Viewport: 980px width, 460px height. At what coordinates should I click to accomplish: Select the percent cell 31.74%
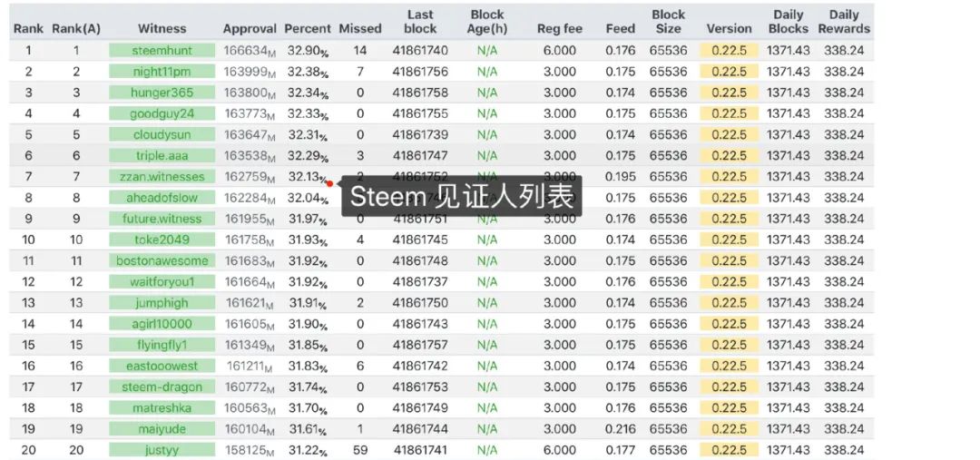point(308,387)
